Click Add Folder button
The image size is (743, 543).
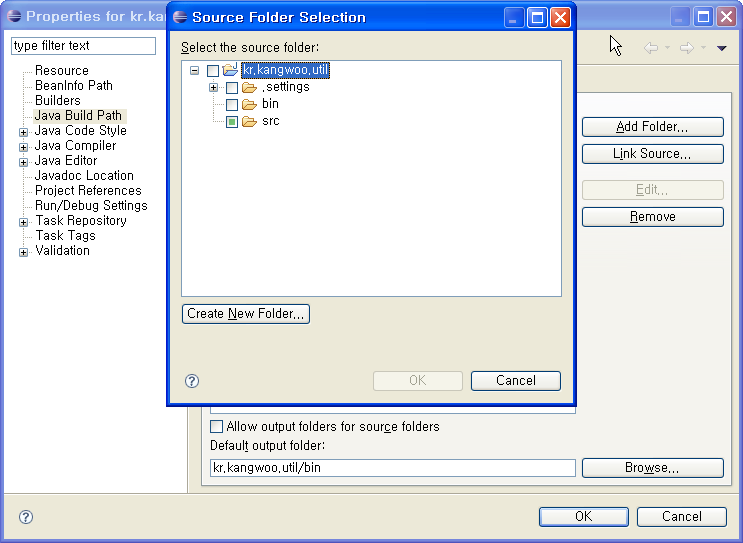coord(652,127)
